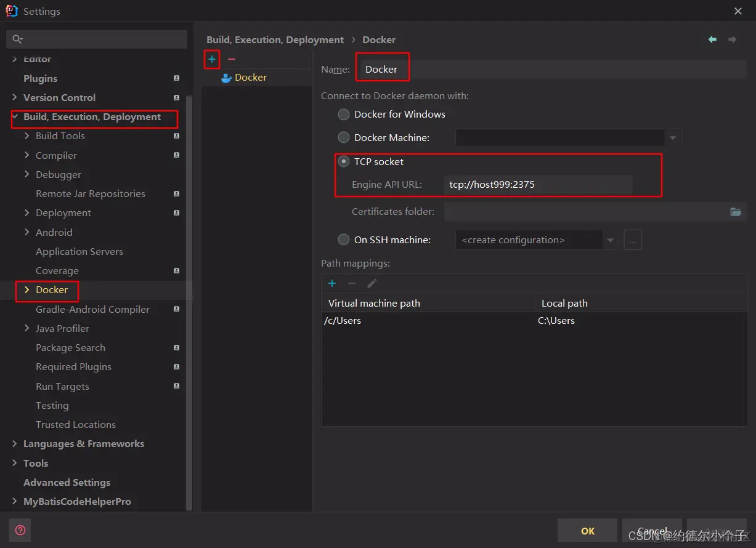
Task: Click project-level badge next to Package Search
Action: [x=177, y=347]
